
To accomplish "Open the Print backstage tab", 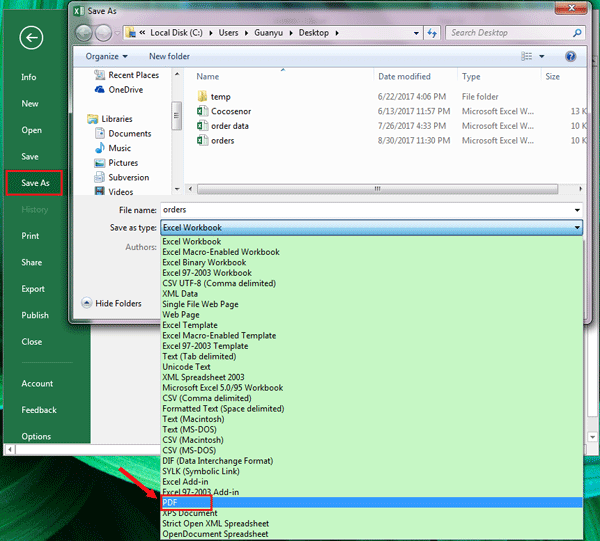I will point(30,236).
